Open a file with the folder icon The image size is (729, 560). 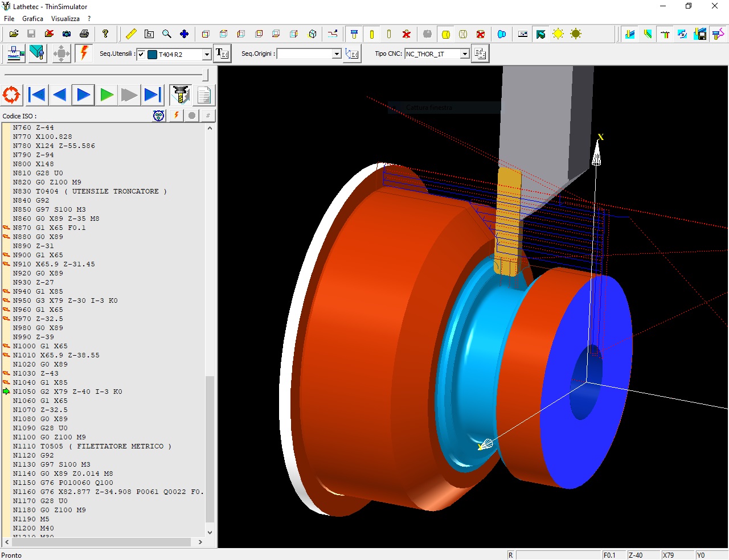[14, 34]
